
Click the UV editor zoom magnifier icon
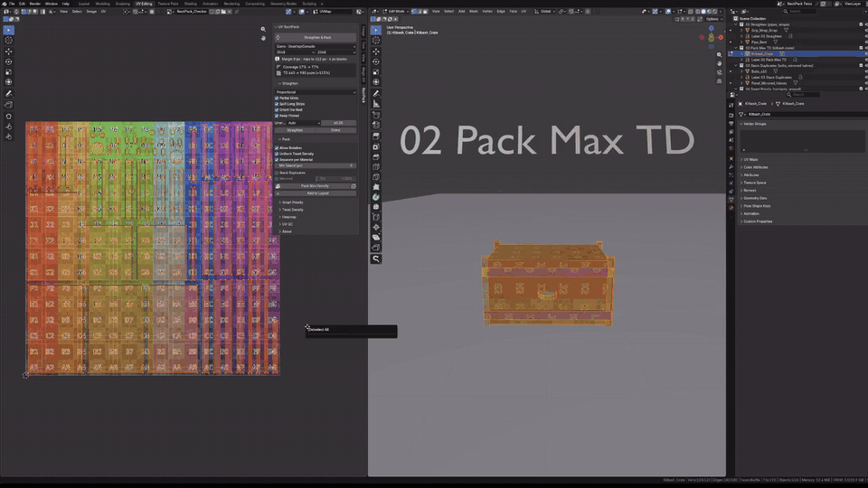(x=263, y=29)
